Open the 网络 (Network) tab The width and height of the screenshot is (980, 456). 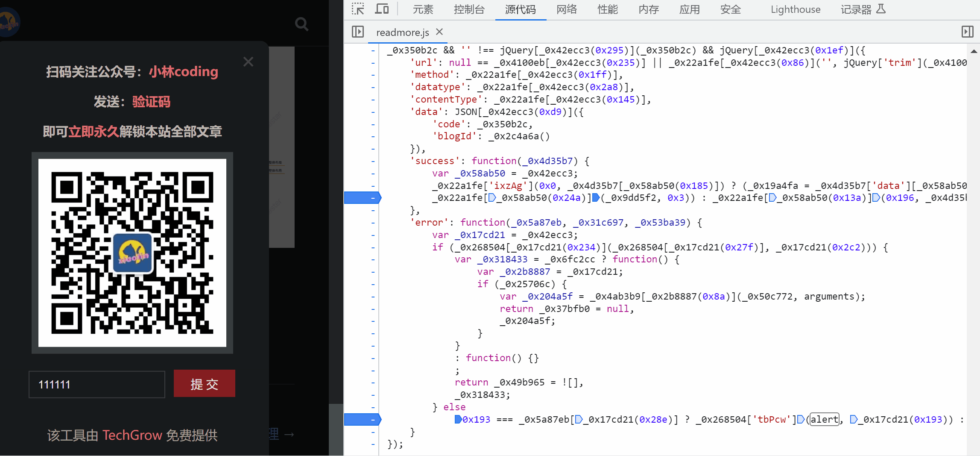coord(567,9)
